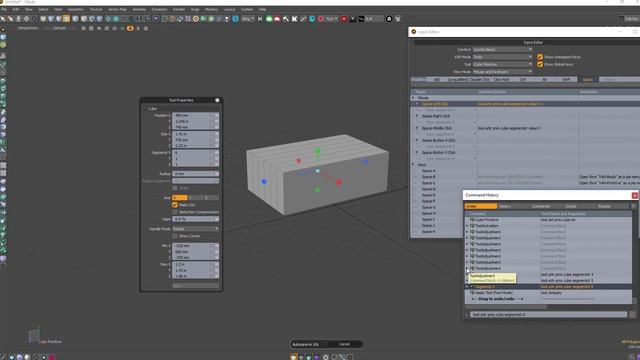Switch to the Results tab
This screenshot has width=640, height=360.
point(604,206)
